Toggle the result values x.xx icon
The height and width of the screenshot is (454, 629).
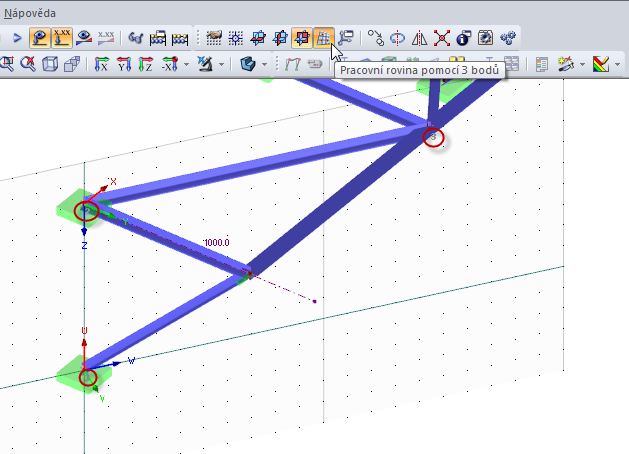[x=106, y=38]
